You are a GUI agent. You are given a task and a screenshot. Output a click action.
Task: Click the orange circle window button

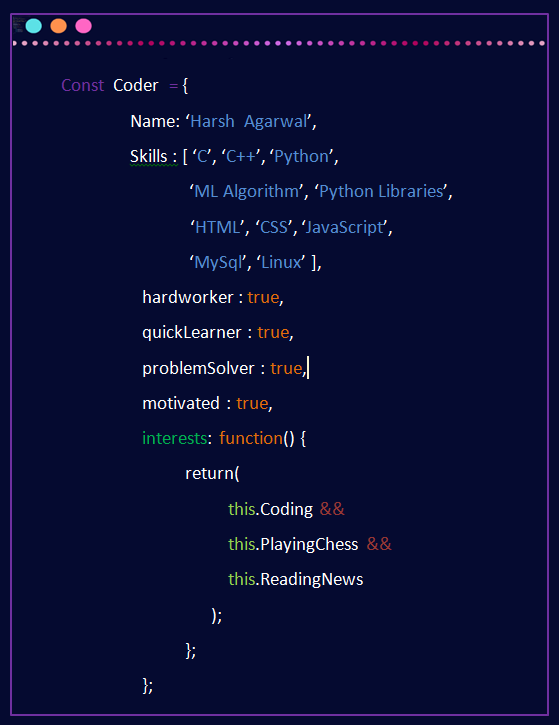click(x=59, y=26)
